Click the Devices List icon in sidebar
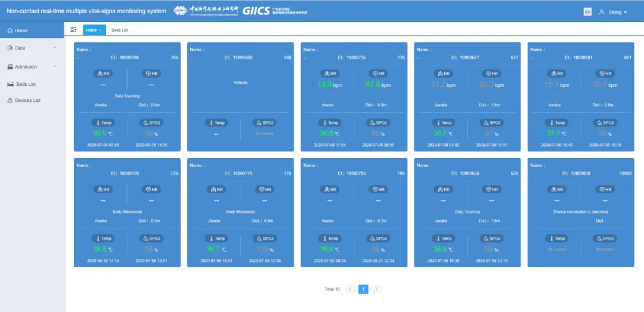This screenshot has width=644, height=312. tap(10, 100)
